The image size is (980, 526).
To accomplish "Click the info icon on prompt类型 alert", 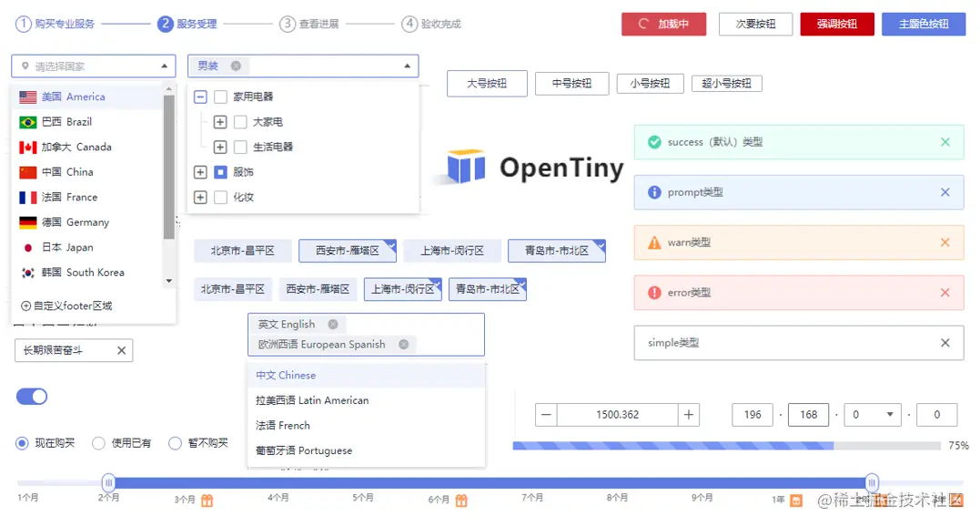I will point(654,192).
